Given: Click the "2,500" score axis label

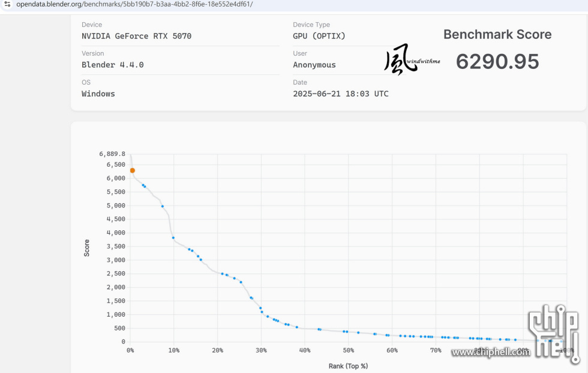Looking at the screenshot, I should (x=116, y=273).
